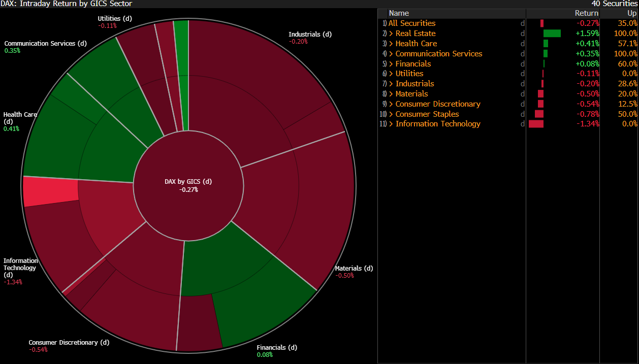Image resolution: width=639 pixels, height=364 pixels.
Task: Click Health Care's 57.1% Up value
Action: [628, 44]
